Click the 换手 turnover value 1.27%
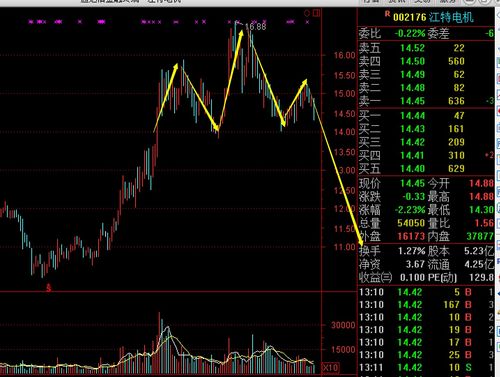Viewport: 500px width, 377px height. coord(412,251)
